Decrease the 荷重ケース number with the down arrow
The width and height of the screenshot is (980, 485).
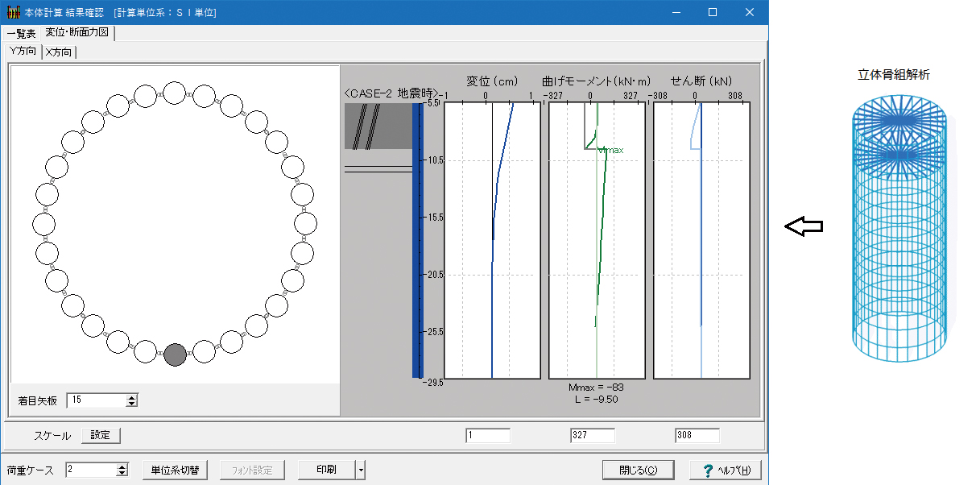coord(122,474)
